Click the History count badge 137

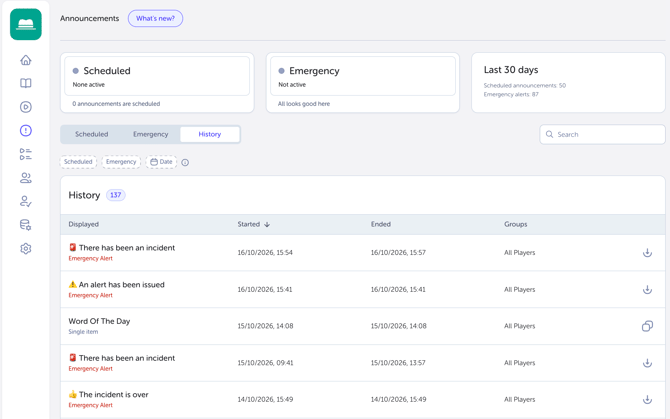(115, 195)
